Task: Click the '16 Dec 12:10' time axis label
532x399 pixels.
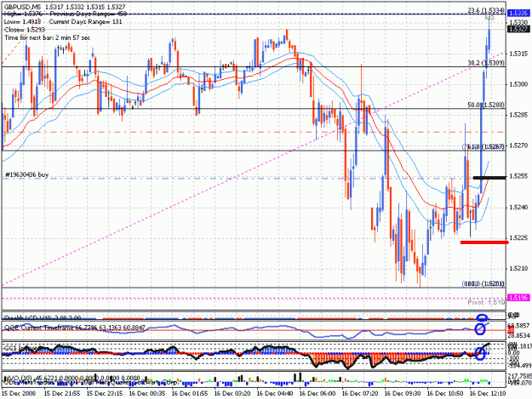Action: coord(488,394)
